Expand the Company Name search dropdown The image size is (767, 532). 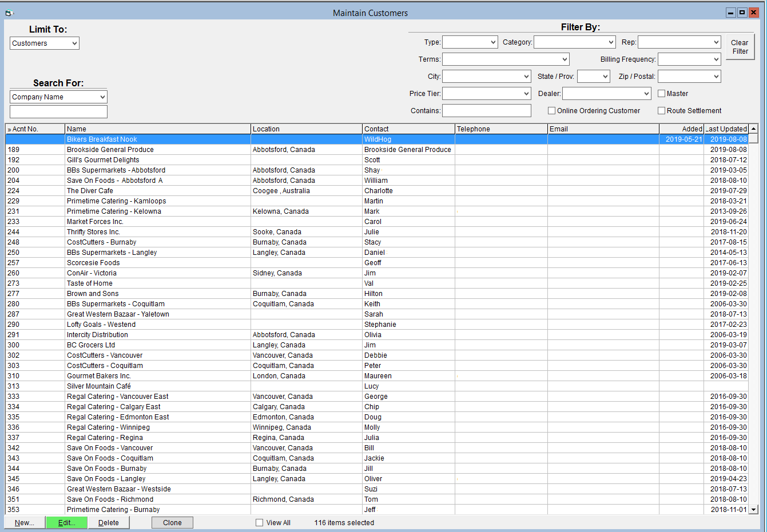pyautogui.click(x=58, y=97)
